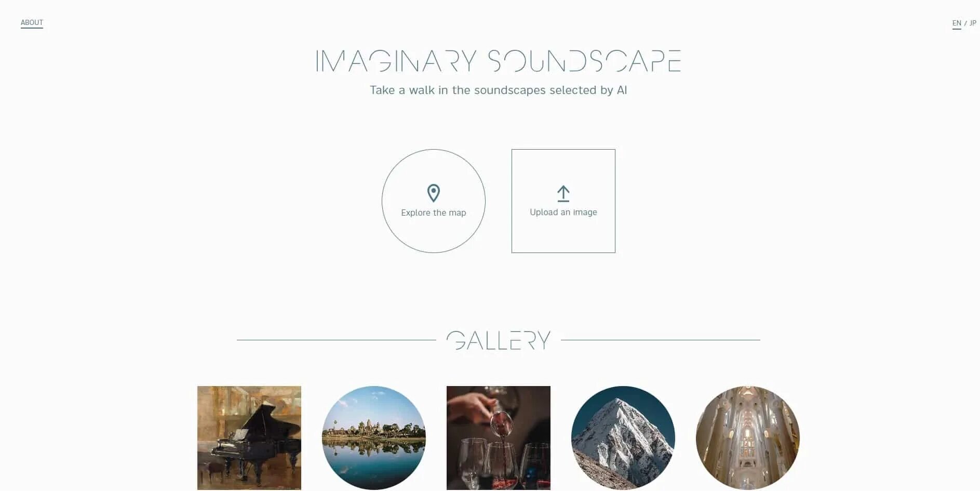Open the cathedral interior thumbnail
This screenshot has height=491, width=980.
click(x=748, y=438)
